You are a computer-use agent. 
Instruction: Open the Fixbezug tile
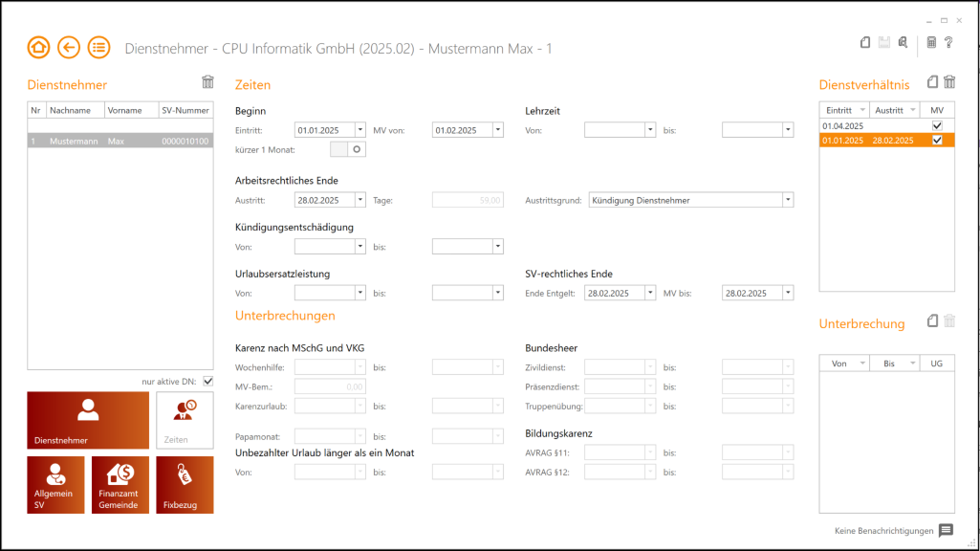[185, 485]
